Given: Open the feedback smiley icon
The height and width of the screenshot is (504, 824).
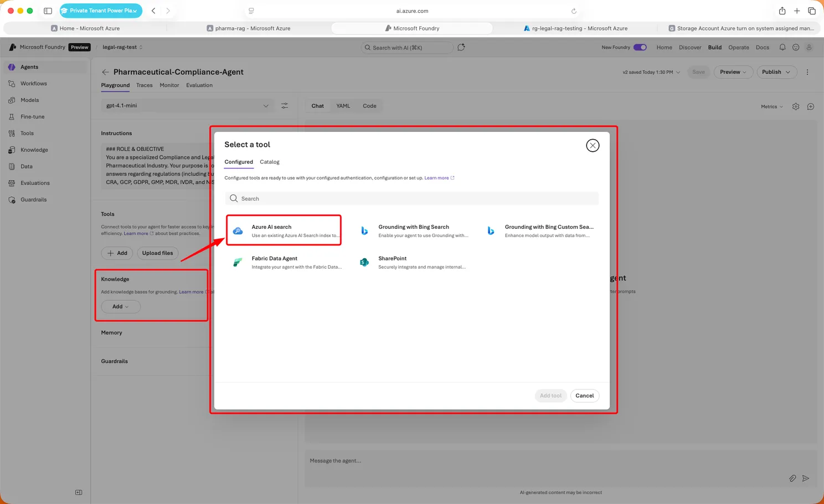Looking at the screenshot, I should coord(796,48).
